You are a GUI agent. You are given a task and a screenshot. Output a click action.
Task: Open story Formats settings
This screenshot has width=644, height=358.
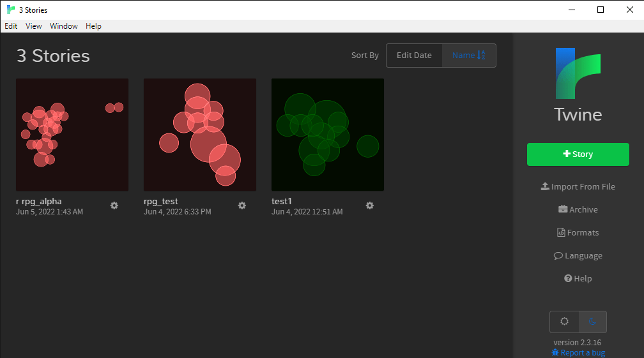tap(578, 233)
